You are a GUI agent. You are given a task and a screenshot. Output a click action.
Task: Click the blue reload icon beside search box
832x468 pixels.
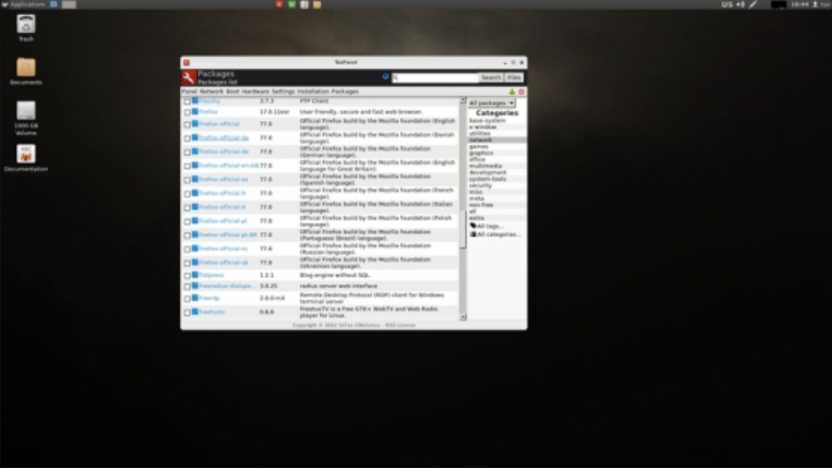pos(386,77)
